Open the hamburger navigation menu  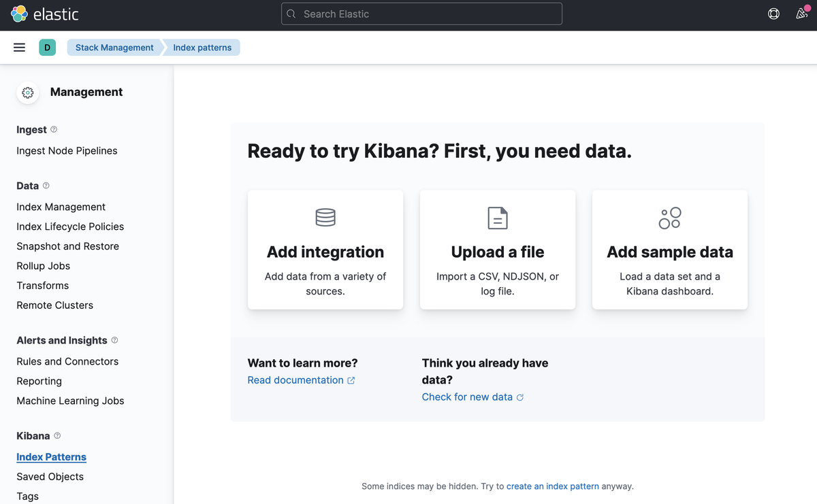(x=20, y=48)
